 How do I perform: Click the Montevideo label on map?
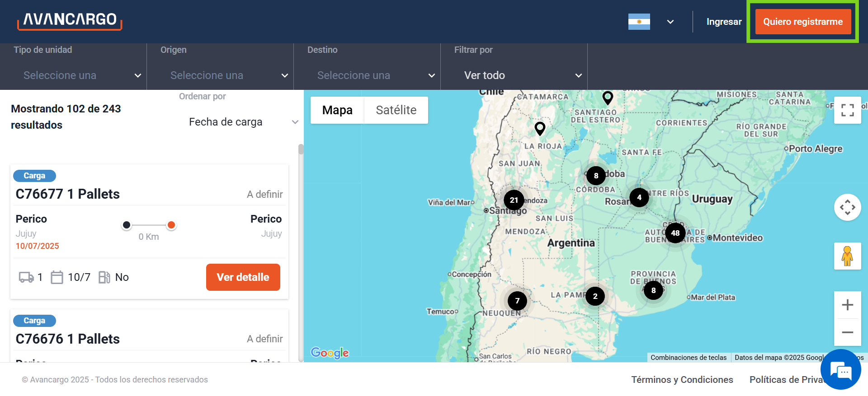click(738, 238)
